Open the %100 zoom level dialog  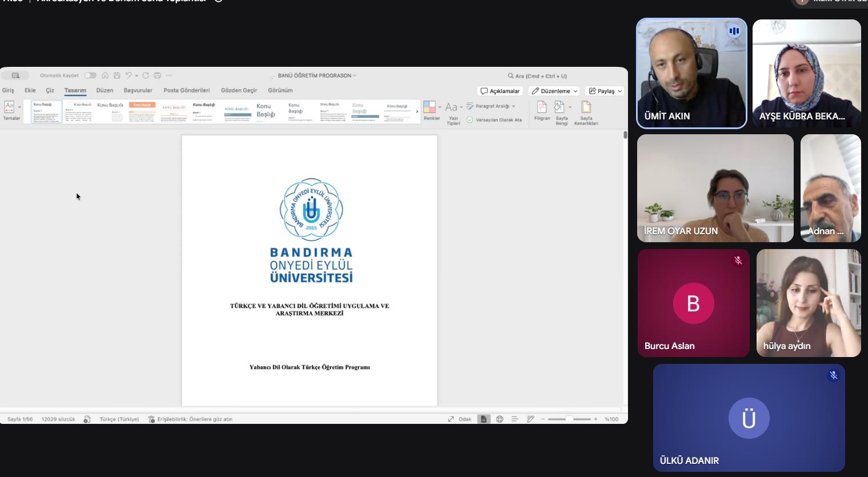pos(611,419)
